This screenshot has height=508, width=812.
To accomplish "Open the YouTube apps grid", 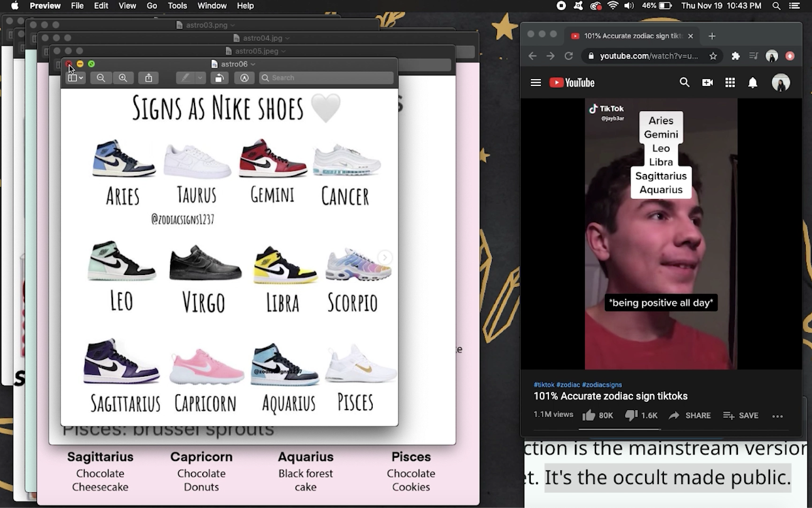I will 730,82.
